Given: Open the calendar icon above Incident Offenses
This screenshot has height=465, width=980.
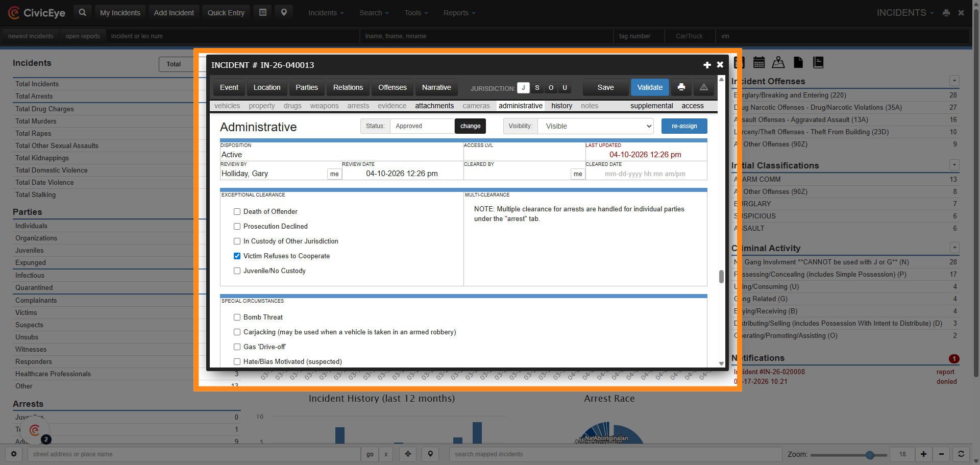Looking at the screenshot, I should click(x=759, y=62).
